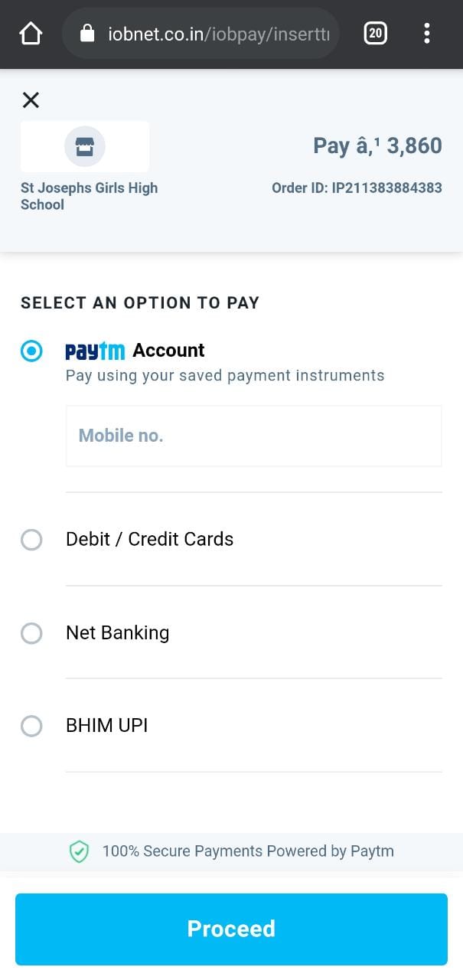Image resolution: width=463 pixels, height=980 pixels.
Task: Click the St Josephs Girls High School name
Action: (89, 196)
